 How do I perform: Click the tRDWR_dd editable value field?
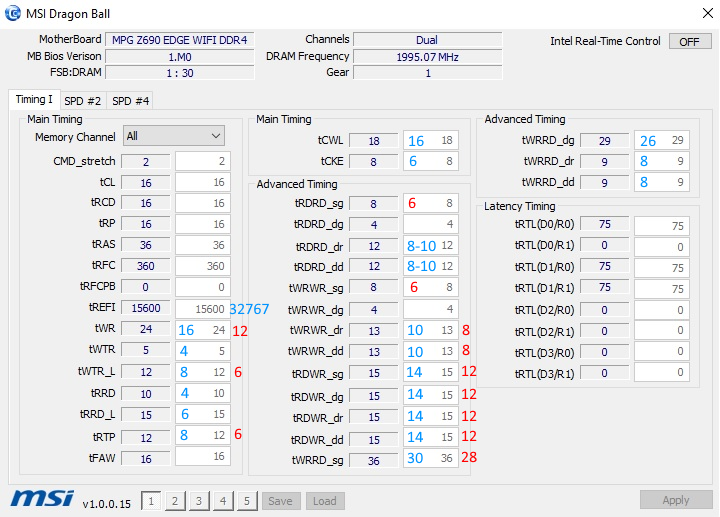(431, 437)
